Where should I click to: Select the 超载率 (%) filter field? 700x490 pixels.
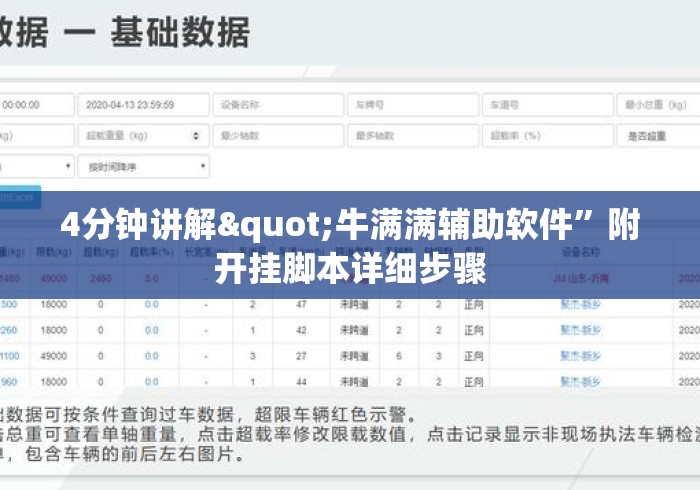[548, 136]
